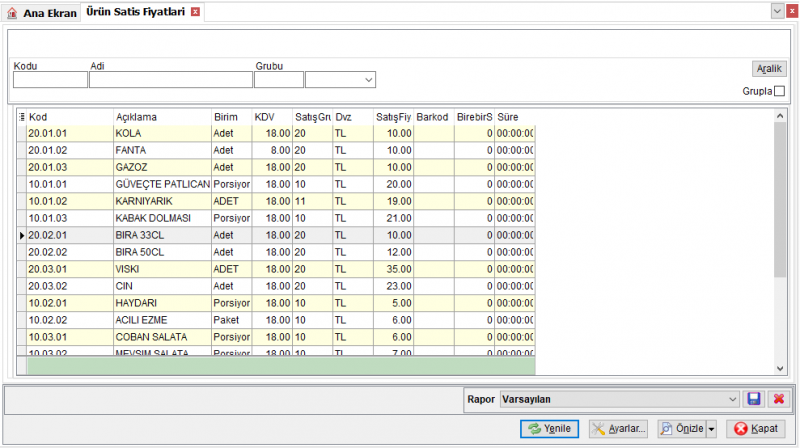Click the vertical scrollbar down arrow
Image resolution: width=800 pixels, height=448 pixels.
(x=780, y=368)
